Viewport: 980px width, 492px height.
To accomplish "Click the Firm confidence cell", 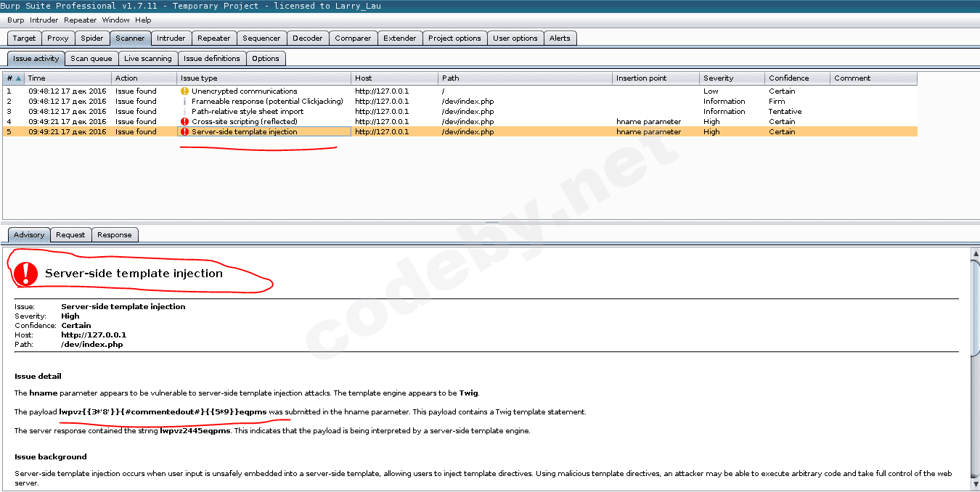I will point(798,102).
